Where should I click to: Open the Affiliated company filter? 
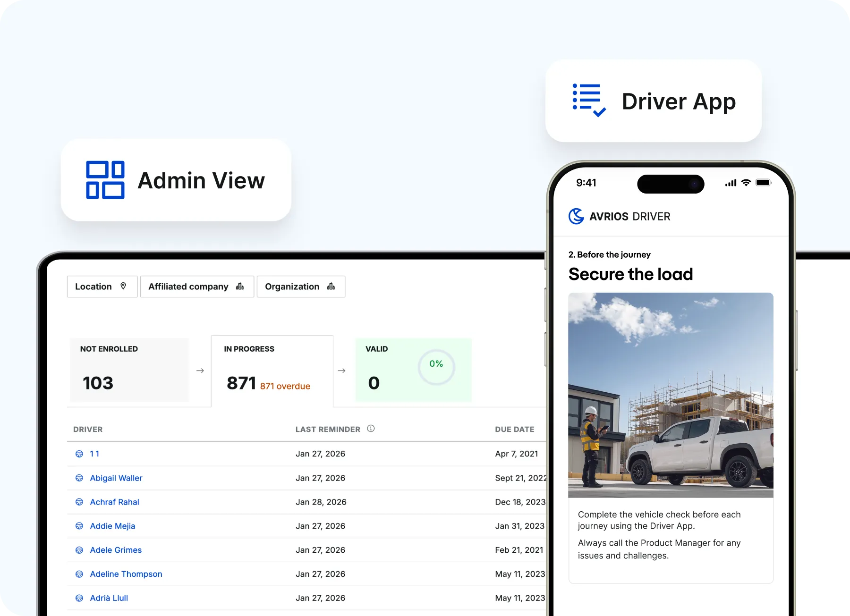197,287
